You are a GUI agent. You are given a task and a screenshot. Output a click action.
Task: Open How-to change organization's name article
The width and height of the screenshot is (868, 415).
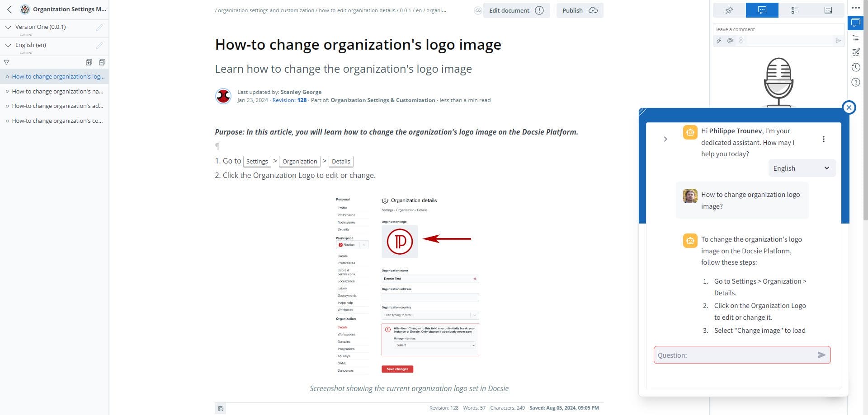click(57, 91)
